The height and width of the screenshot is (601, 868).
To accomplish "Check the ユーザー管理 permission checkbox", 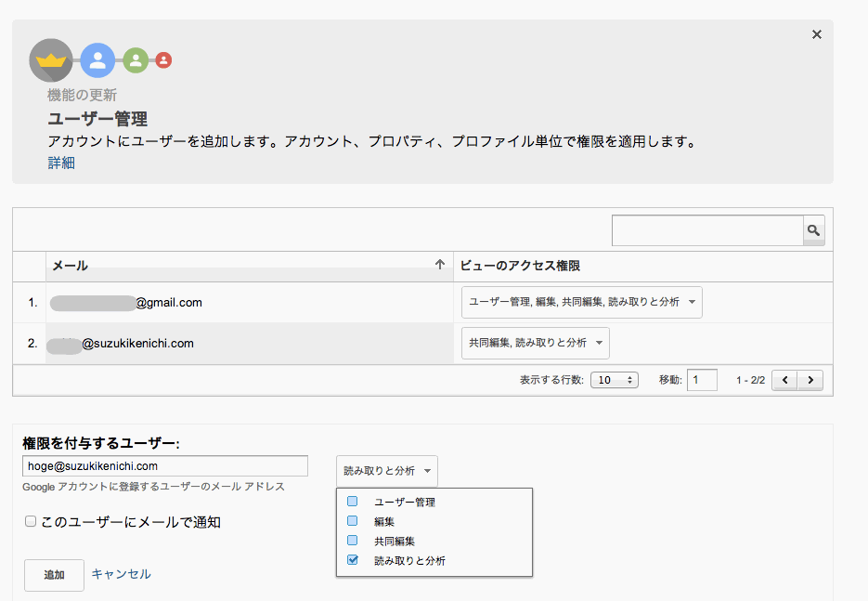I will click(x=352, y=502).
